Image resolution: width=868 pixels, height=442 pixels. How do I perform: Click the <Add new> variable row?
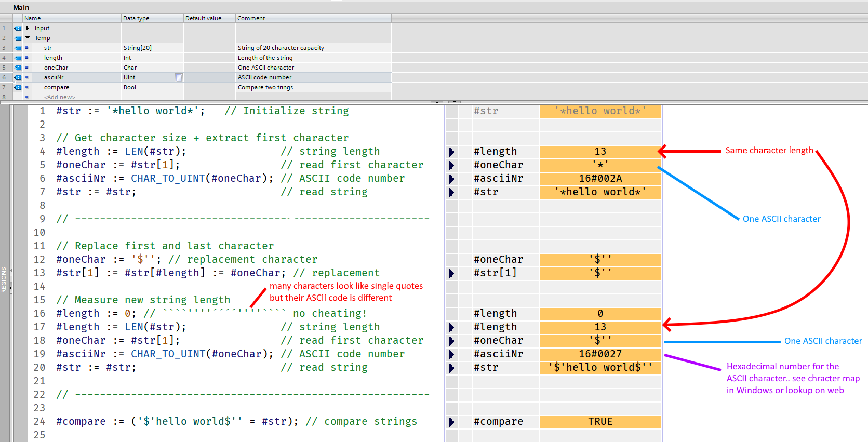[x=60, y=97]
